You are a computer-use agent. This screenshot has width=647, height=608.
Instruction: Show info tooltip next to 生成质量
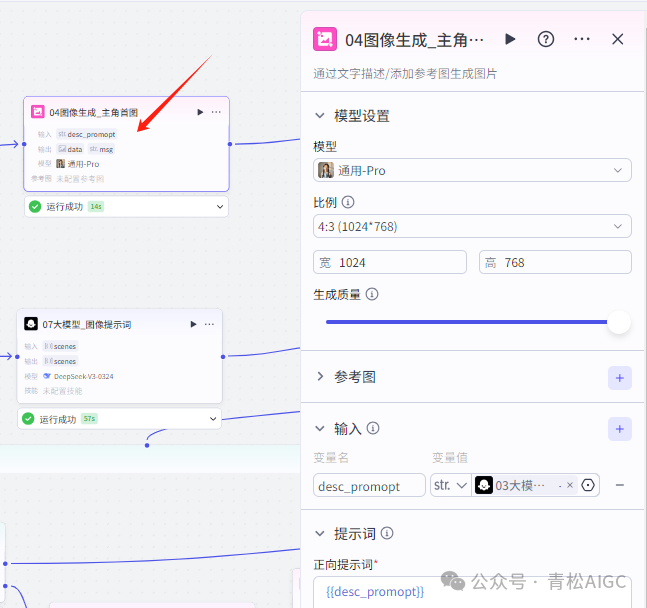pyautogui.click(x=372, y=294)
